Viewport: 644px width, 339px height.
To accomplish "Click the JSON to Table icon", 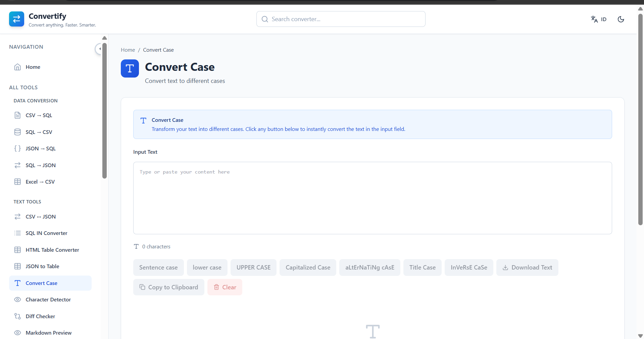I will 18,266.
